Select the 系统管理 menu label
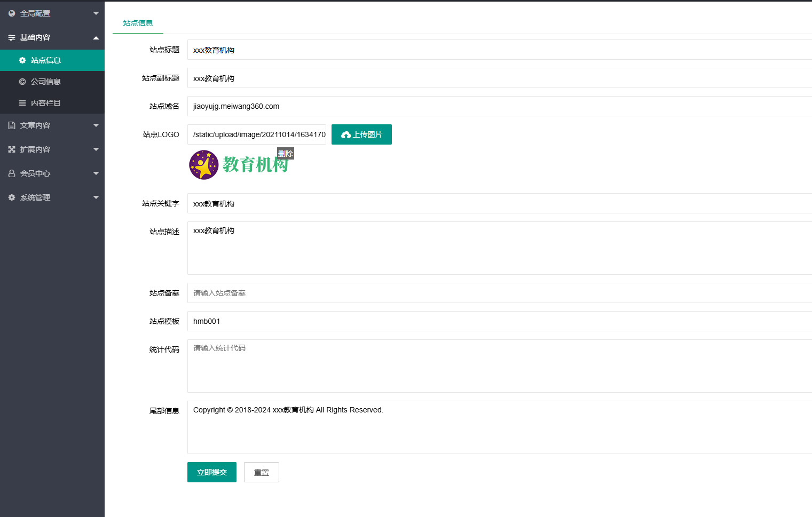812x517 pixels. pos(35,197)
